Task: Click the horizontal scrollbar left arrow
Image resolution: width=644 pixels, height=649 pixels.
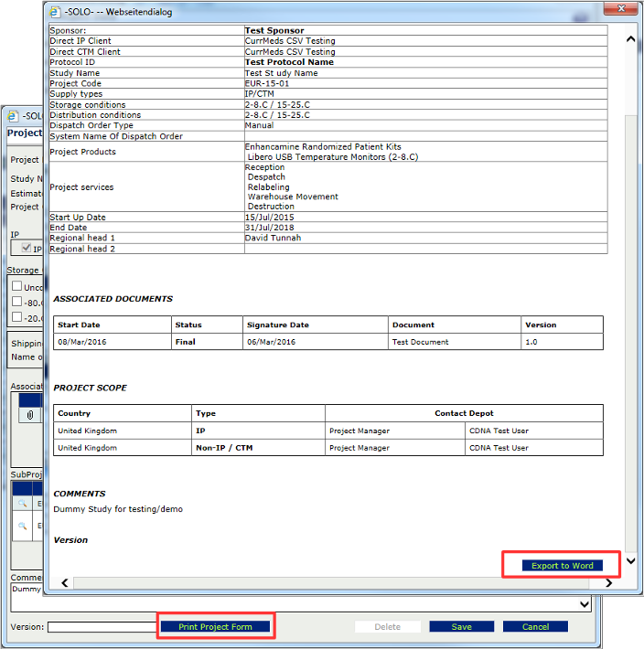Action: (65, 583)
